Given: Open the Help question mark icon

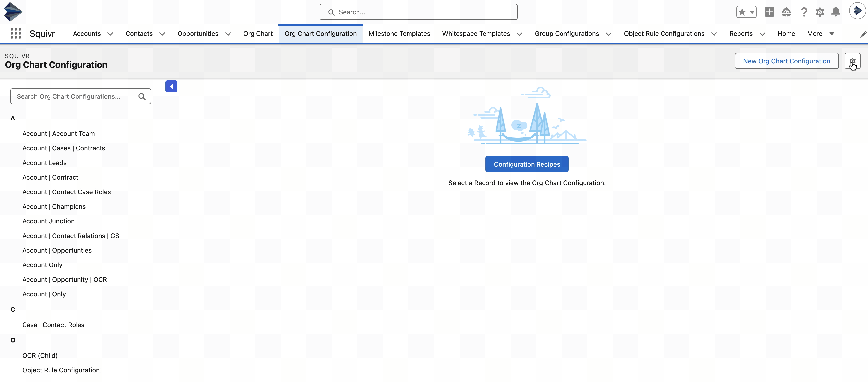Looking at the screenshot, I should pyautogui.click(x=804, y=12).
